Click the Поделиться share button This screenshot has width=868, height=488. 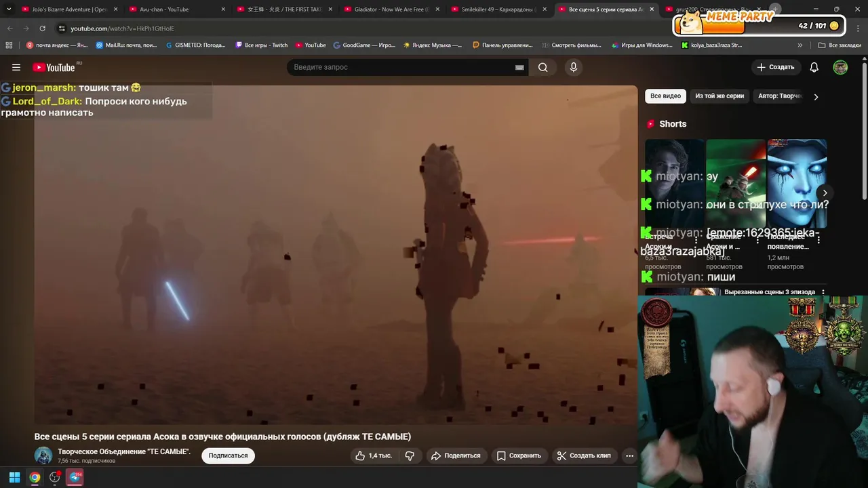(x=456, y=455)
